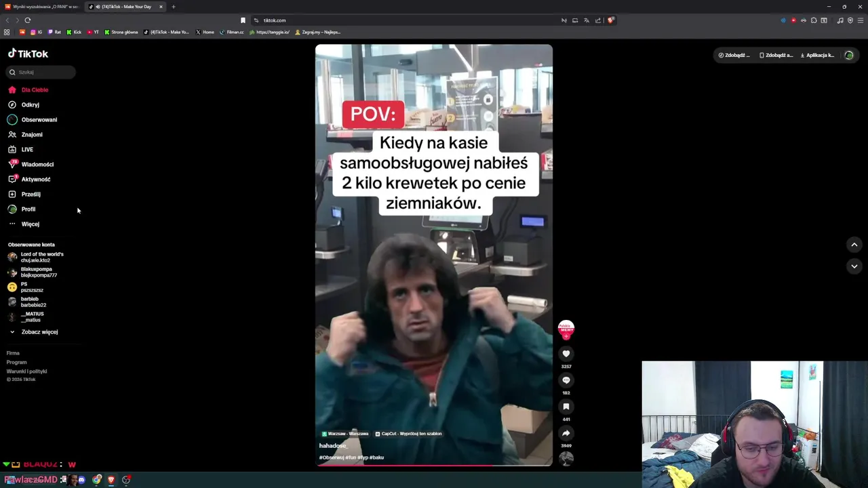Open the PS pszszszsz followed account
Viewport: 868px width, 488px height.
coord(26,287)
